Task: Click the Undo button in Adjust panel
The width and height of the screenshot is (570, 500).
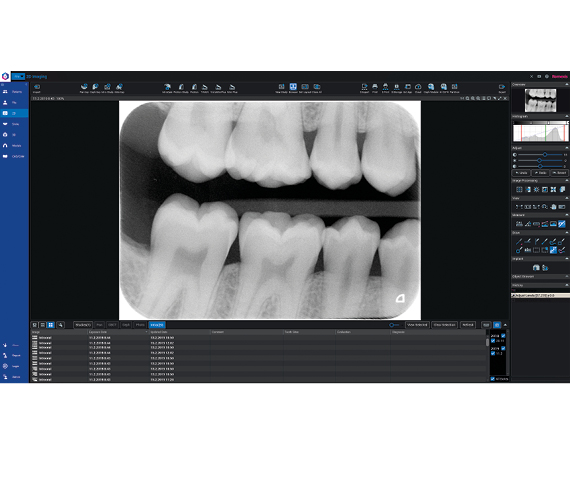Action: click(521, 173)
